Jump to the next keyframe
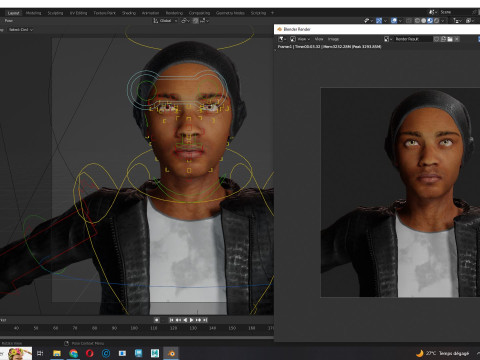The height and width of the screenshot is (360, 480). 198,320
